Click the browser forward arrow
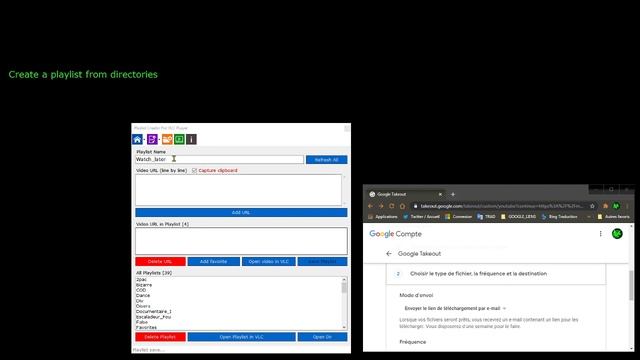This screenshot has width=640, height=360. pyautogui.click(x=381, y=206)
